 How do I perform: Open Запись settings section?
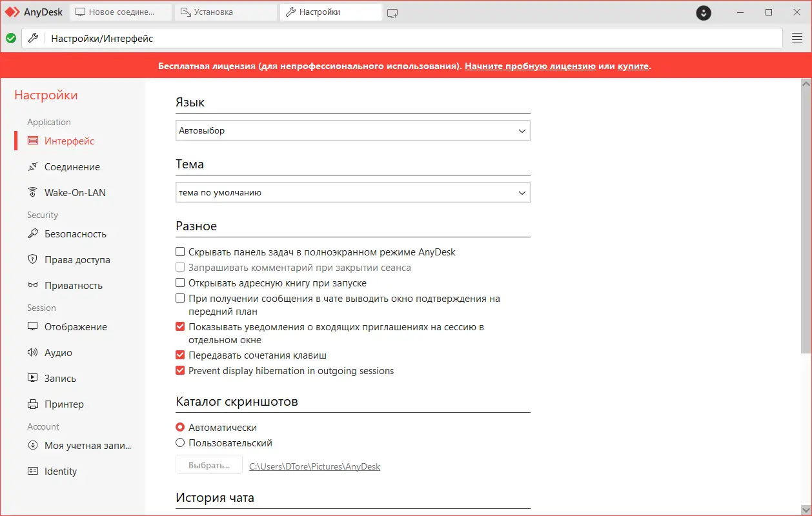tap(60, 378)
